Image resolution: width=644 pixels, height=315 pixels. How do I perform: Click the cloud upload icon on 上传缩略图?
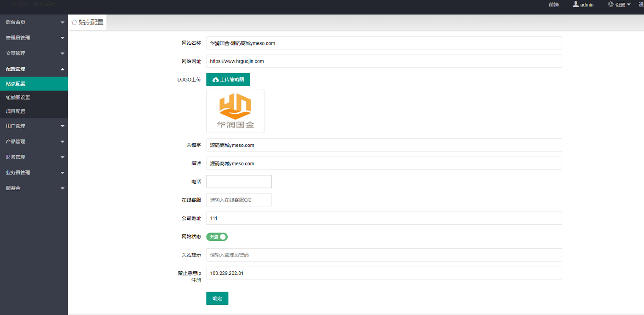coord(215,80)
